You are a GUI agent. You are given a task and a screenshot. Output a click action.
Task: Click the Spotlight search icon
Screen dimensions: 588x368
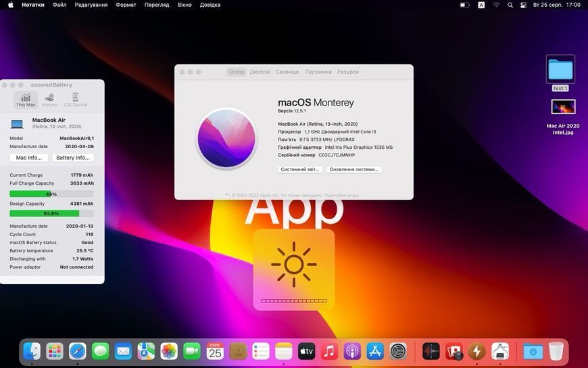tap(510, 5)
